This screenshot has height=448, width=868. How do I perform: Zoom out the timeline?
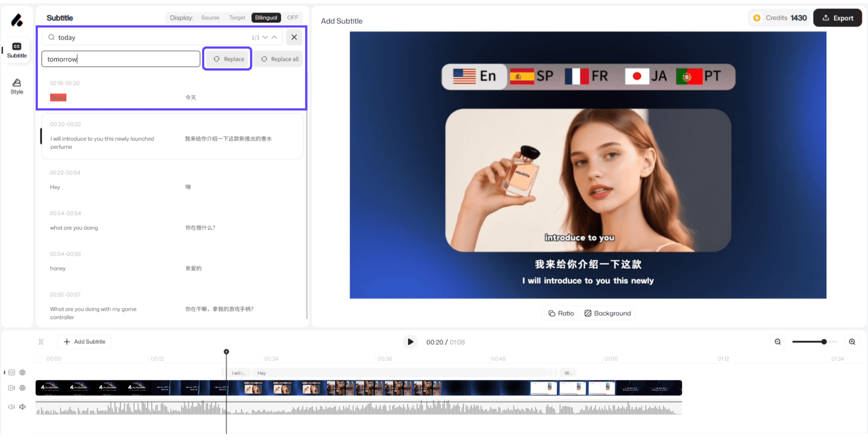tap(778, 342)
